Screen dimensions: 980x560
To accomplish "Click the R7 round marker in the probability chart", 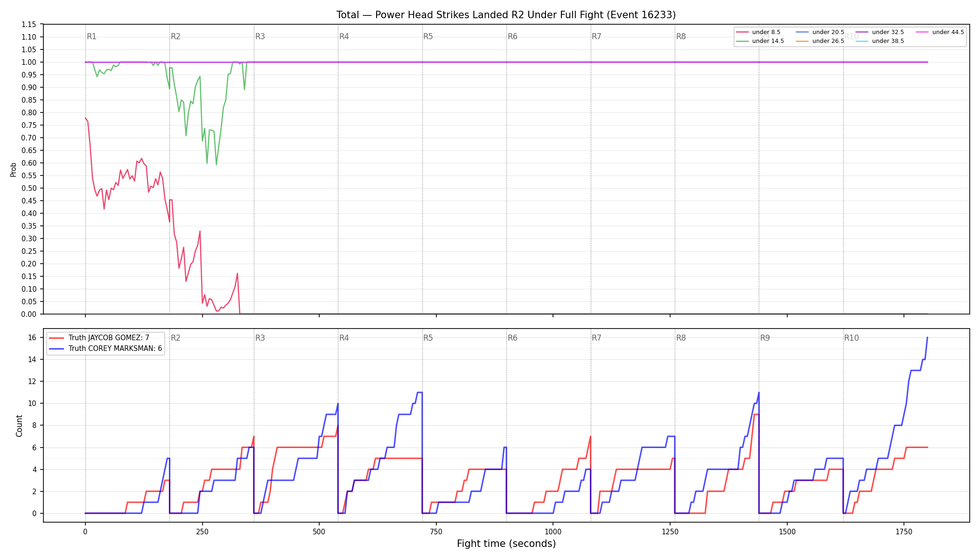I will coord(596,36).
